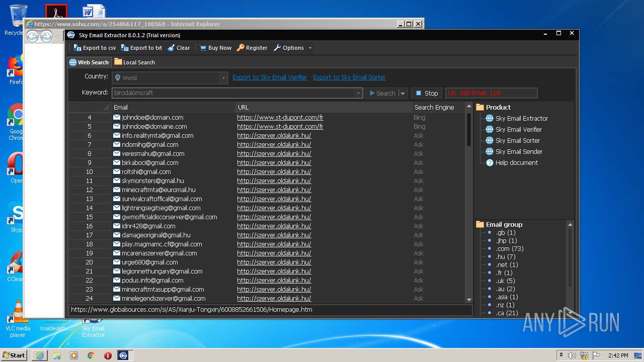
Task: Select the email minecraftmta@euromail.hu
Action: (x=158, y=190)
